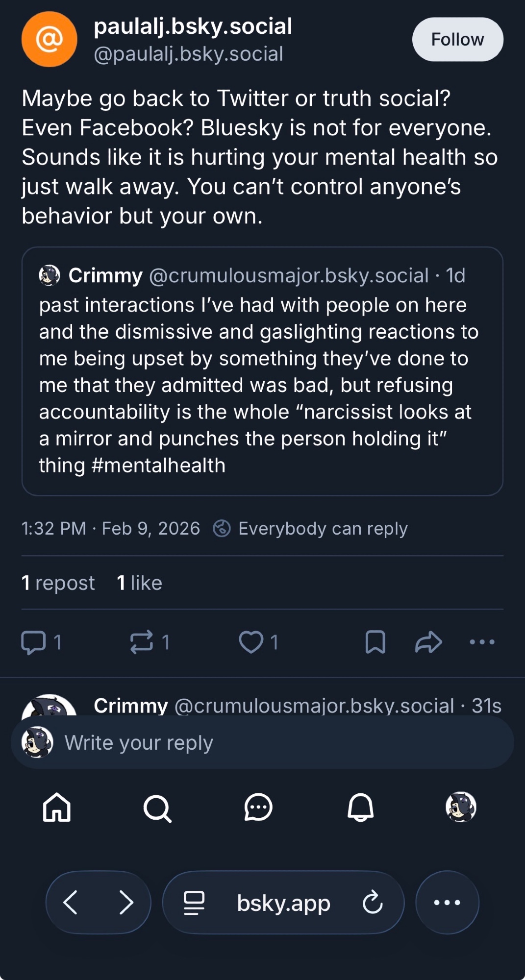Bookmark this post
The width and height of the screenshot is (525, 980).
tap(375, 642)
